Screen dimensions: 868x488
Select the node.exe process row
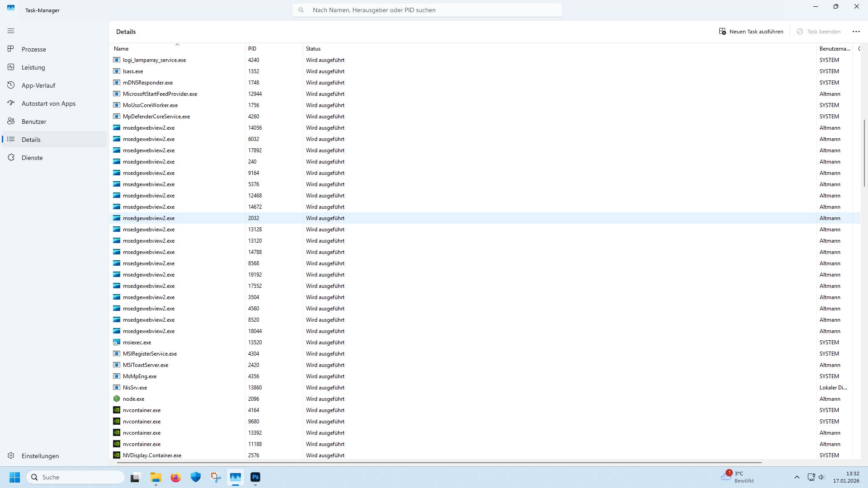coord(134,399)
